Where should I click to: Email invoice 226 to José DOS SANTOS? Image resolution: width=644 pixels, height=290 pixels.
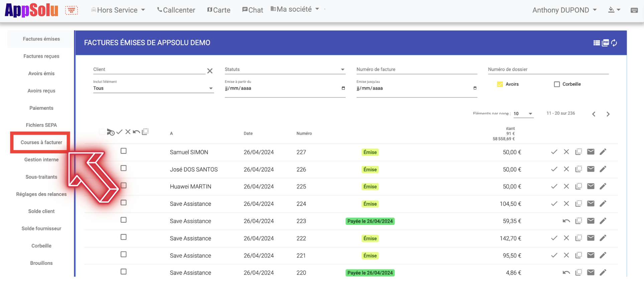tap(591, 169)
